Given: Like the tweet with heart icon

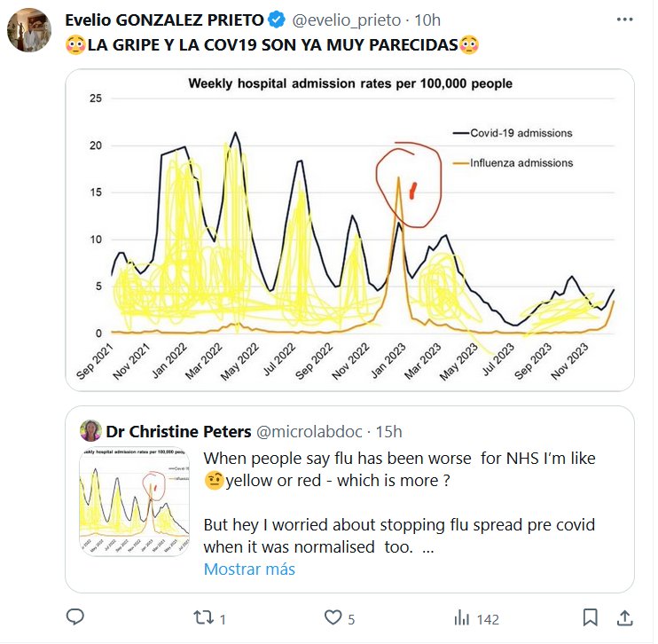Looking at the screenshot, I should (x=333, y=617).
